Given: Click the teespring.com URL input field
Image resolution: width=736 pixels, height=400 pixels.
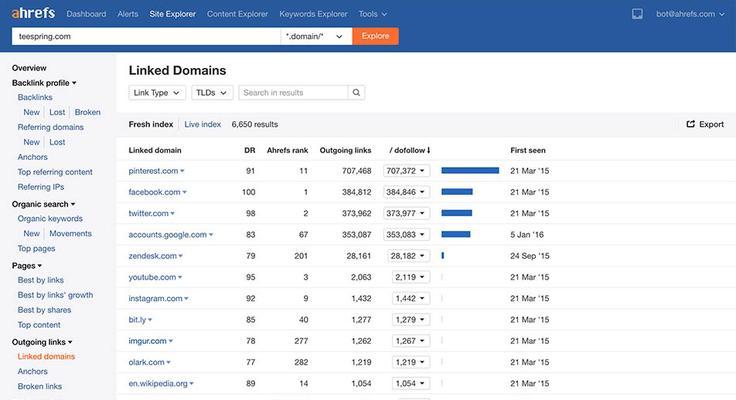Looking at the screenshot, I should coord(146,36).
